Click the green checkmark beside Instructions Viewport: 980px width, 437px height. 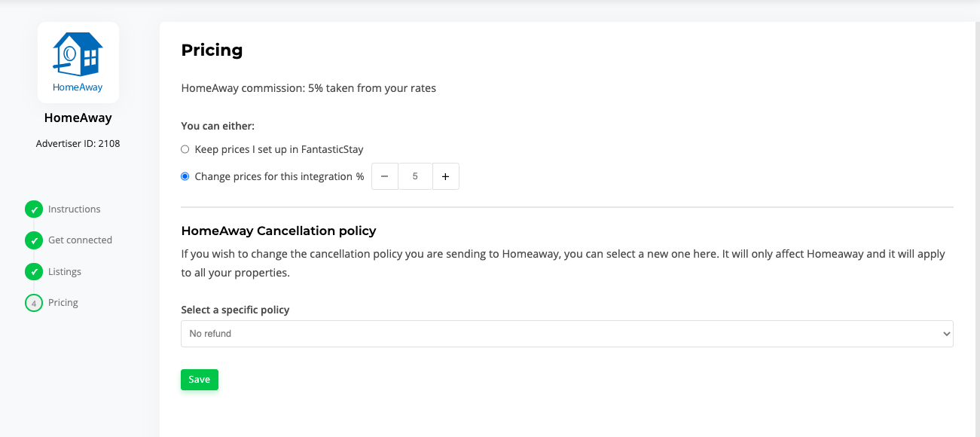click(x=34, y=209)
